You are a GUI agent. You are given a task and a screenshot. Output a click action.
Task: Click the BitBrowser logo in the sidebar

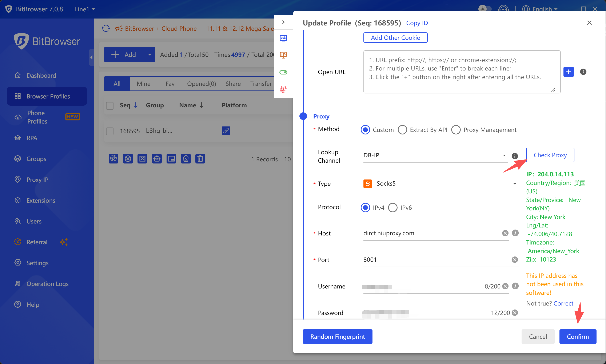(47, 41)
